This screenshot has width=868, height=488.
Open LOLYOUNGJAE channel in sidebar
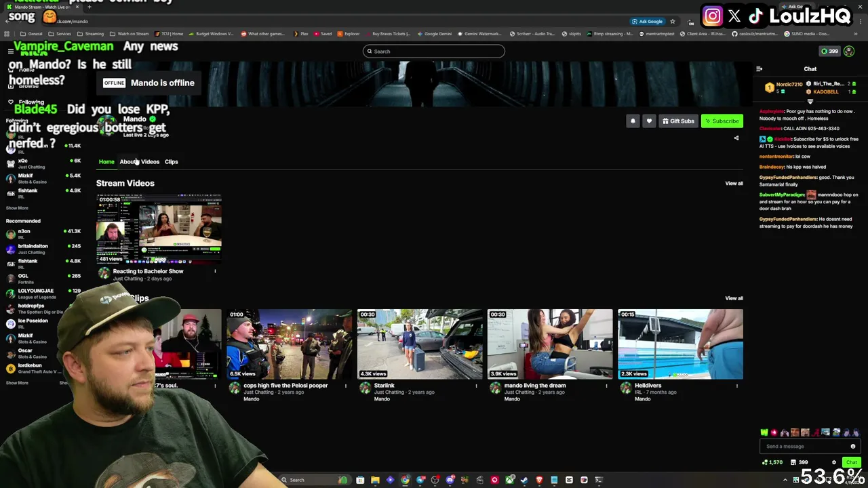coord(42,294)
